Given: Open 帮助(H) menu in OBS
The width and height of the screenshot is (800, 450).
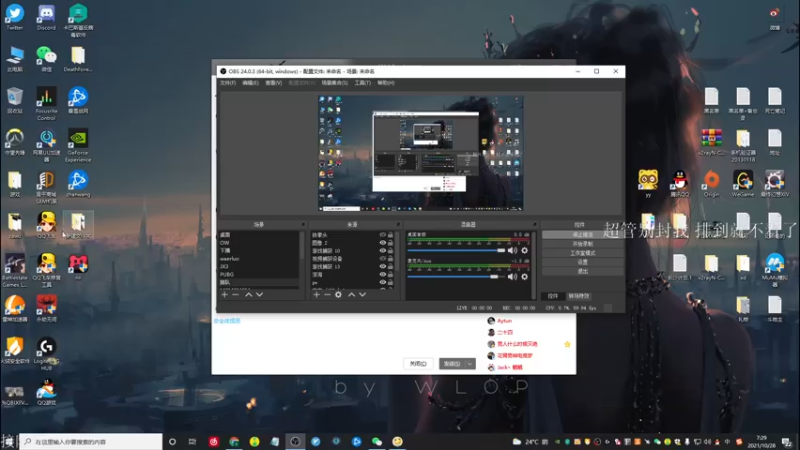Looking at the screenshot, I should pos(386,83).
